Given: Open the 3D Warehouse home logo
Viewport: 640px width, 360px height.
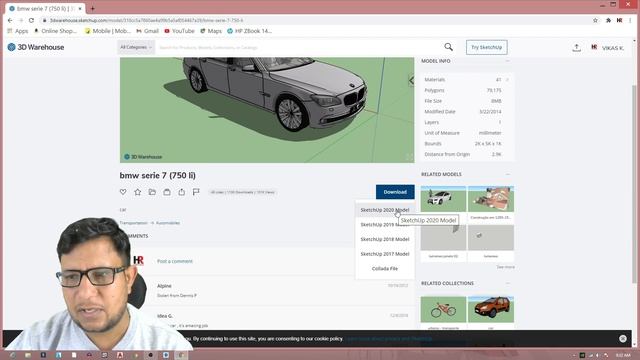Looking at the screenshot, I should pyautogui.click(x=36, y=47).
